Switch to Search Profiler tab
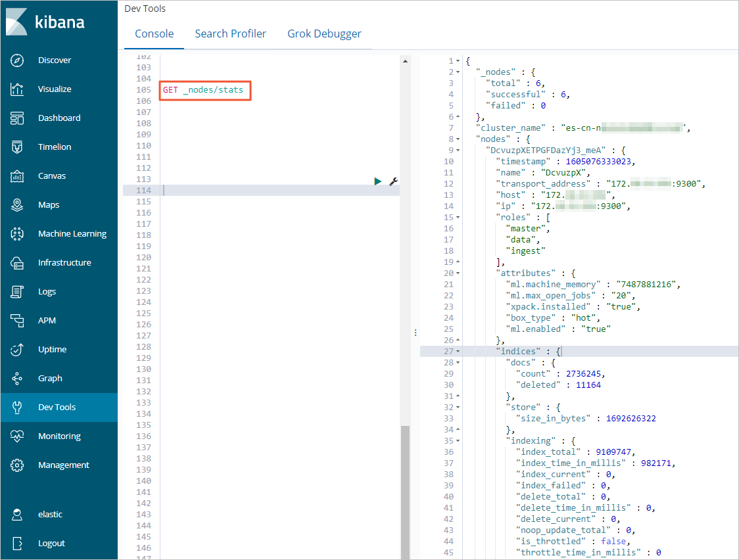739x560 pixels. pyautogui.click(x=231, y=34)
